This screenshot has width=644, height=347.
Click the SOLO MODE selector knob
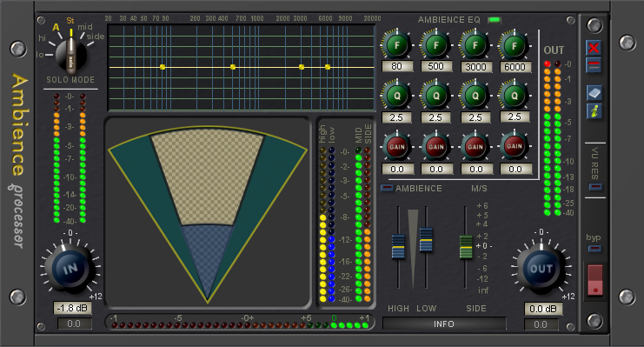pos(71,56)
